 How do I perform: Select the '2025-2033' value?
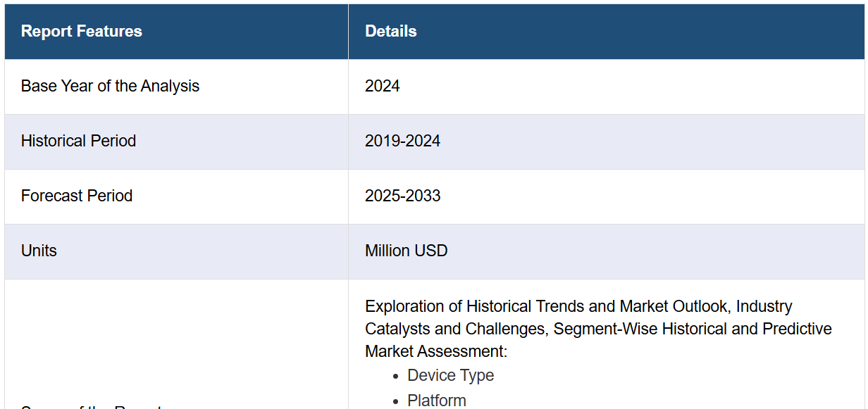pos(402,196)
